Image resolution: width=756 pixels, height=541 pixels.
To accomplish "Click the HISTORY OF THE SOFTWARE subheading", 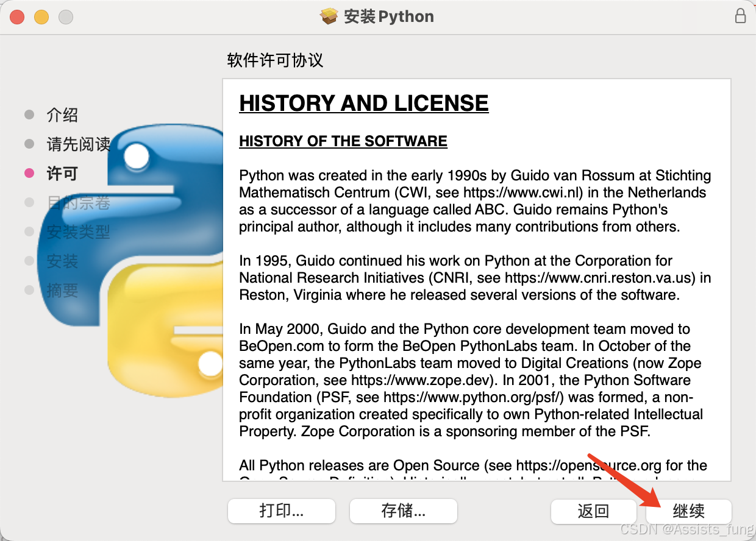I will click(343, 141).
